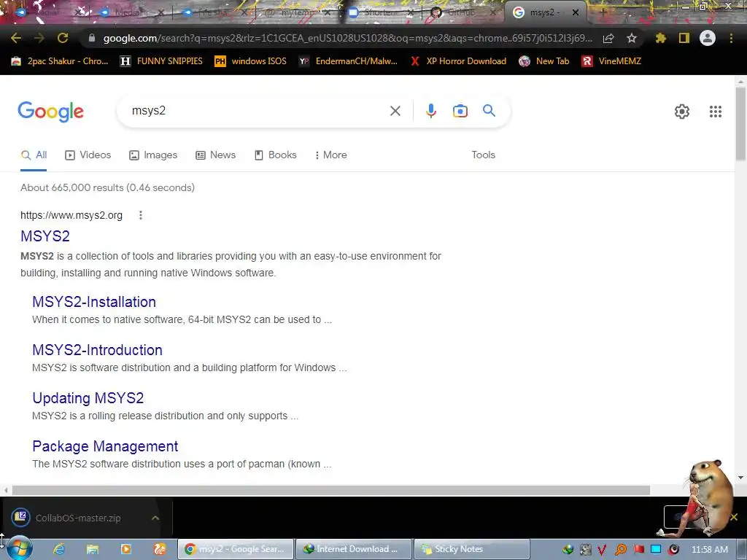Click the taskbar clock showing 11:58 AM
The width and height of the screenshot is (747, 560).
click(x=709, y=550)
